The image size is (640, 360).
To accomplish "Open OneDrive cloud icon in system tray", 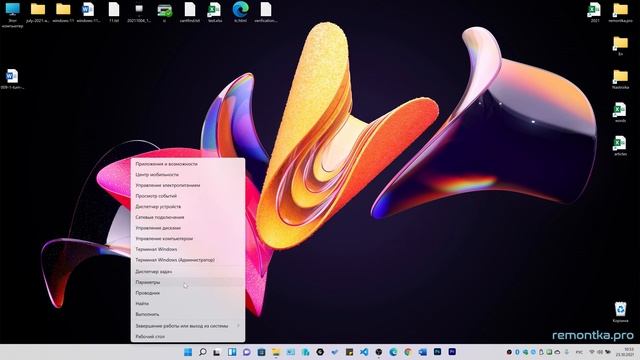I will 557,352.
